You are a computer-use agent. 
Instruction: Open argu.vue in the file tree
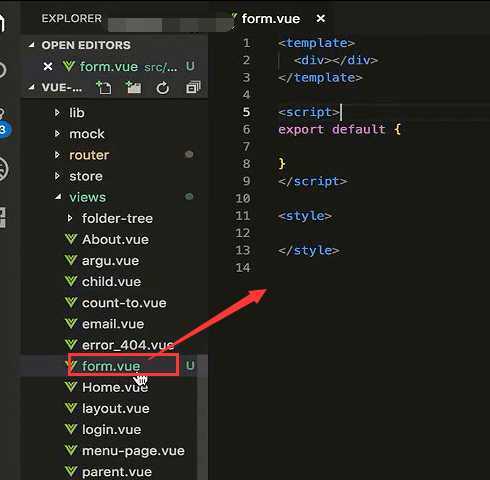click(110, 261)
